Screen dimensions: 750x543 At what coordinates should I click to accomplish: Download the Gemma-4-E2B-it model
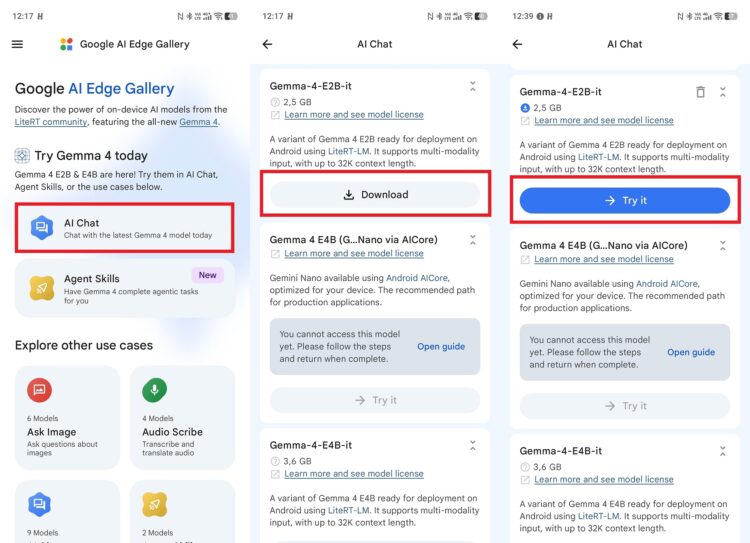375,195
